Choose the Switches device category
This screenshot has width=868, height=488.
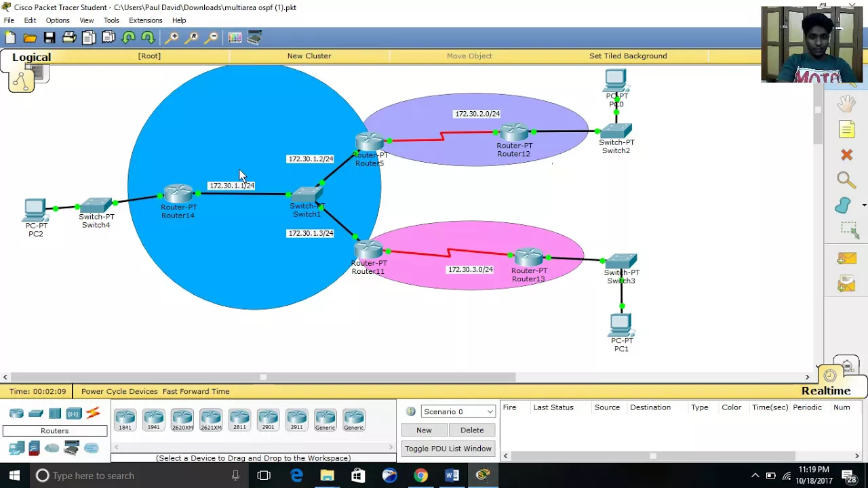pyautogui.click(x=36, y=413)
